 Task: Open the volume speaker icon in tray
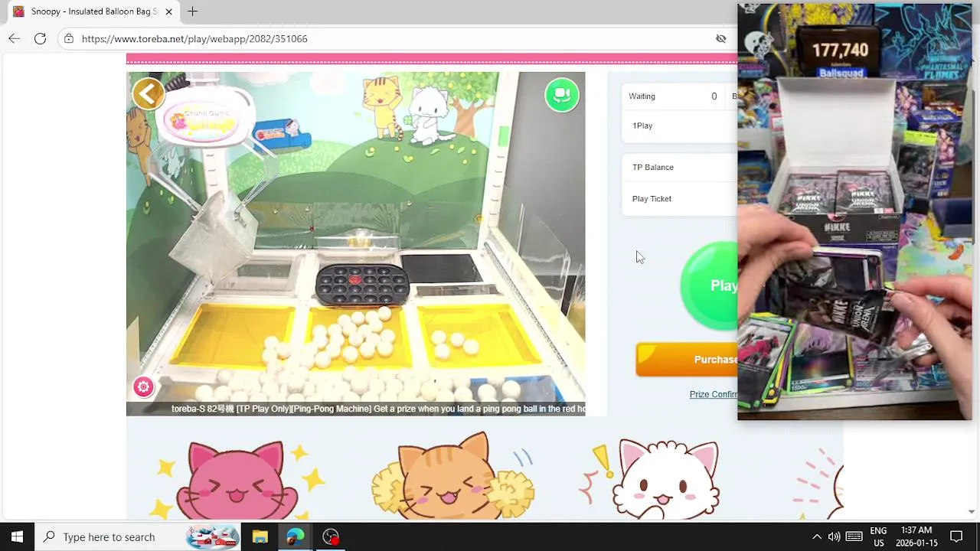834,536
